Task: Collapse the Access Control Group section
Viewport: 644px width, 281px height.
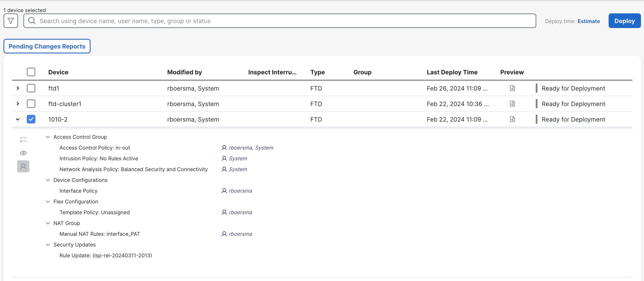Action: [x=48, y=137]
